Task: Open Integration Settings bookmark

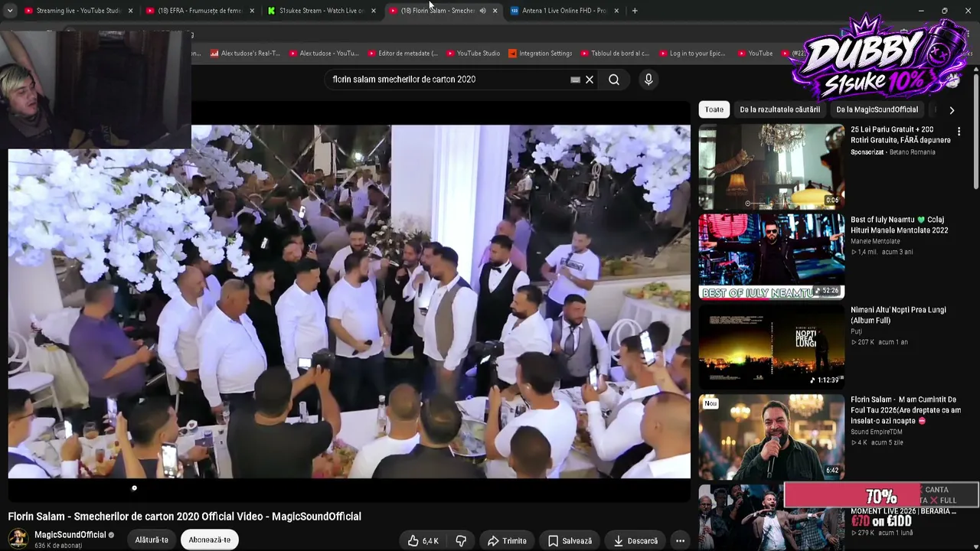Action: [540, 54]
